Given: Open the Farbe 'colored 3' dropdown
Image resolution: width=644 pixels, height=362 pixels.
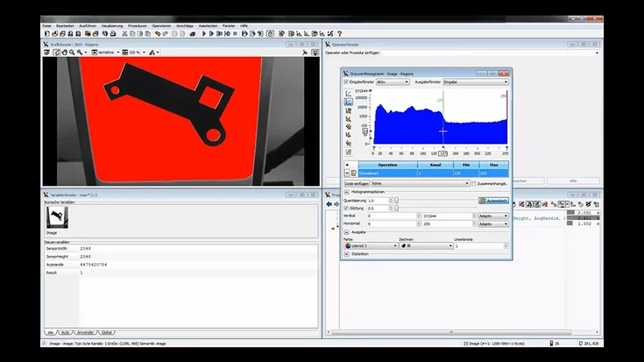Looking at the screenshot, I should click(x=370, y=246).
